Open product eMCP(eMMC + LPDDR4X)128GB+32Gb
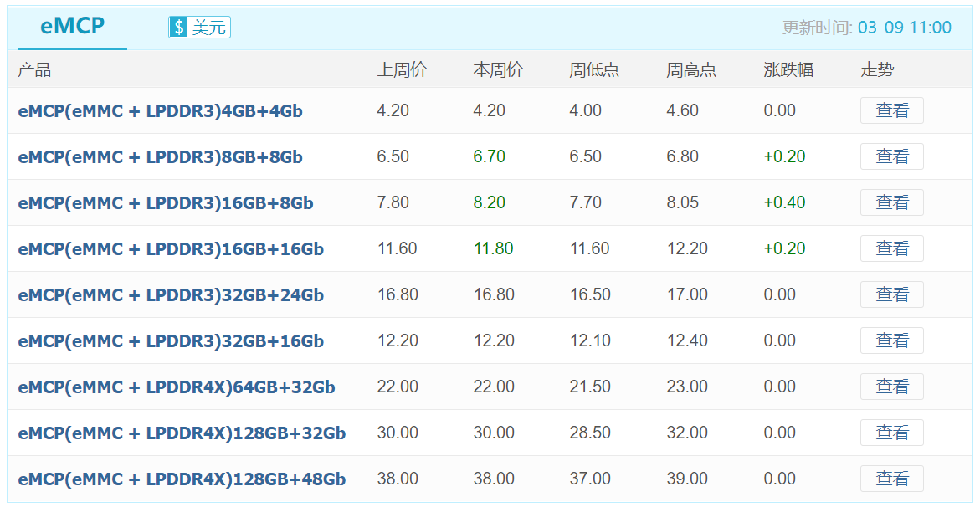 [x=182, y=433]
